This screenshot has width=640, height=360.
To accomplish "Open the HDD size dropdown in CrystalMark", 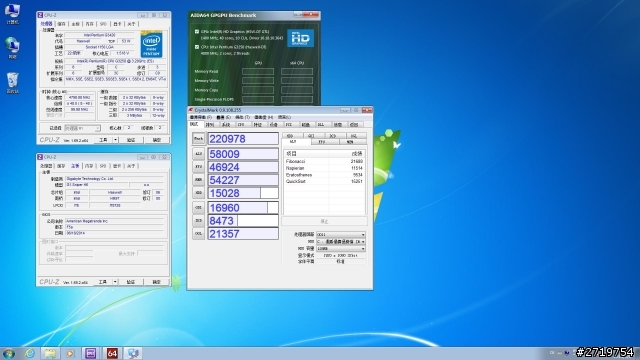I will point(341,248).
